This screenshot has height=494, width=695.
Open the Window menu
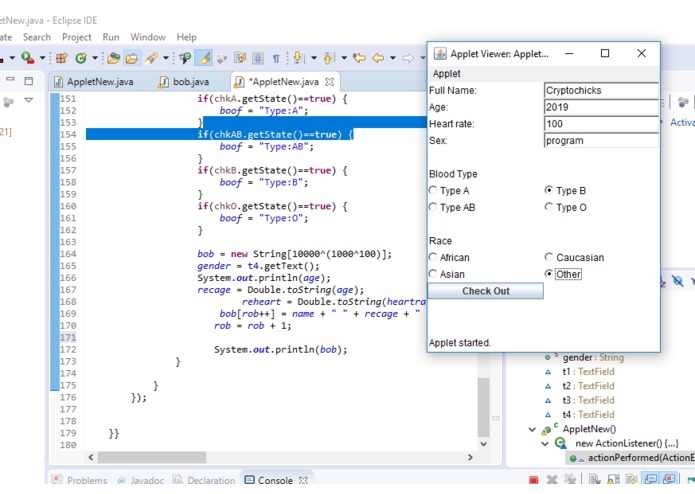(x=148, y=37)
